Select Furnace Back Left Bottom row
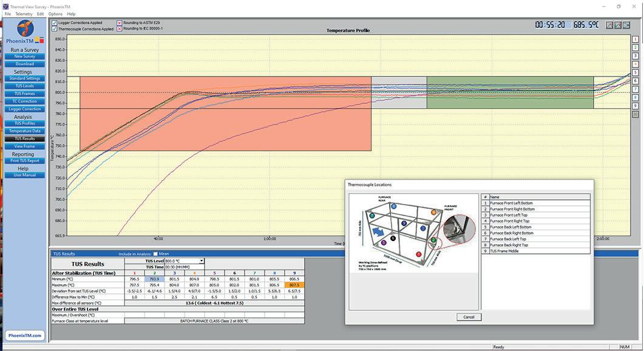The height and width of the screenshot is (351, 644). pyautogui.click(x=535, y=227)
